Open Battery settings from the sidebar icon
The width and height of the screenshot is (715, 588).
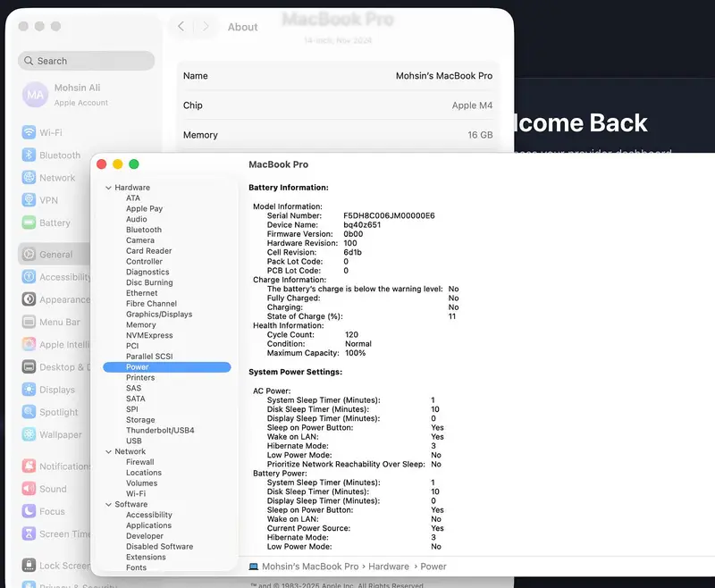coord(29,223)
